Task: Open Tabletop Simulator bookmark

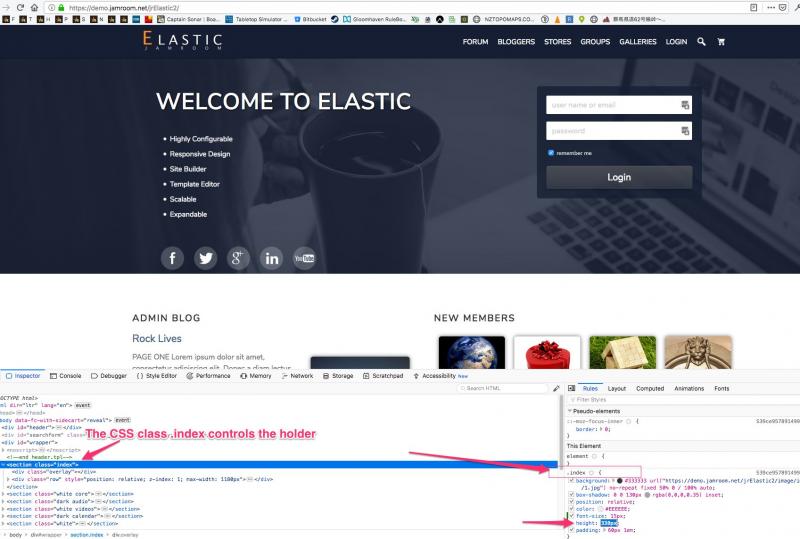Action: coord(257,19)
